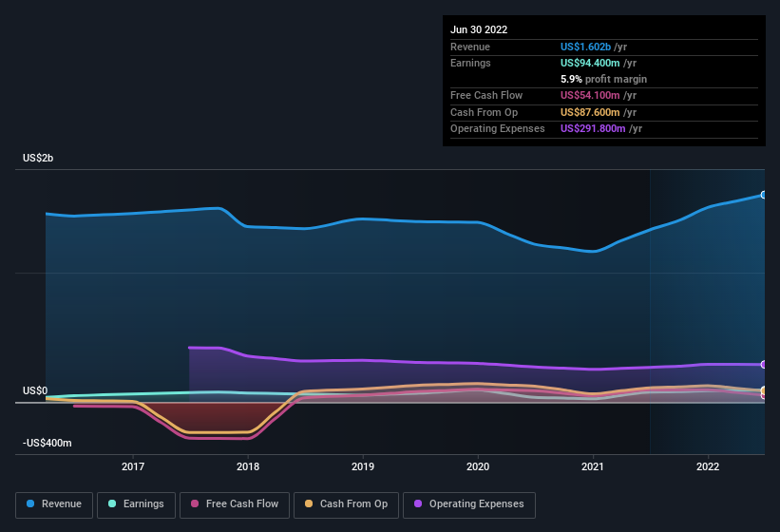
Task: Click the Cash From Op orange endpoint marker
Action: pos(764,389)
